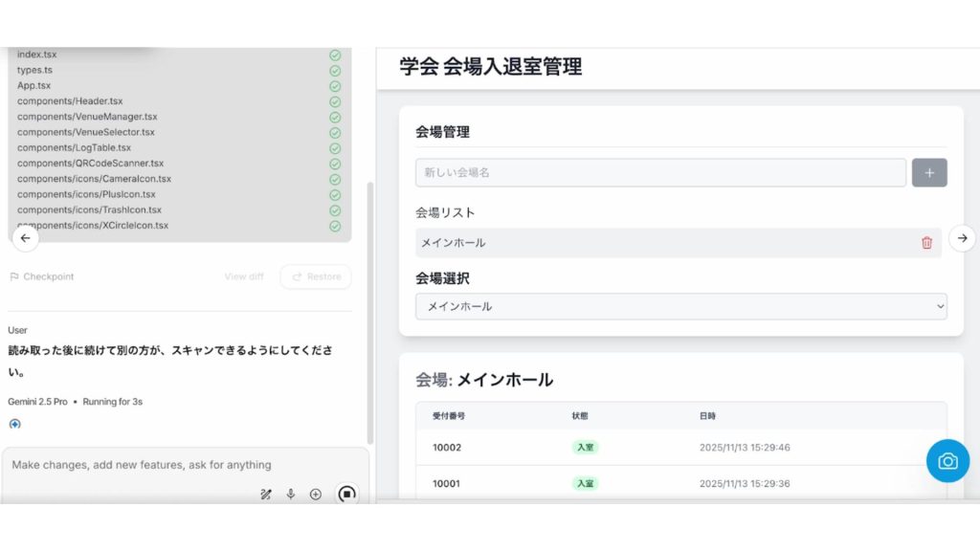Select components/QRCodeScanner.tsx in file list
Screen dimensions: 980x551
(90, 164)
